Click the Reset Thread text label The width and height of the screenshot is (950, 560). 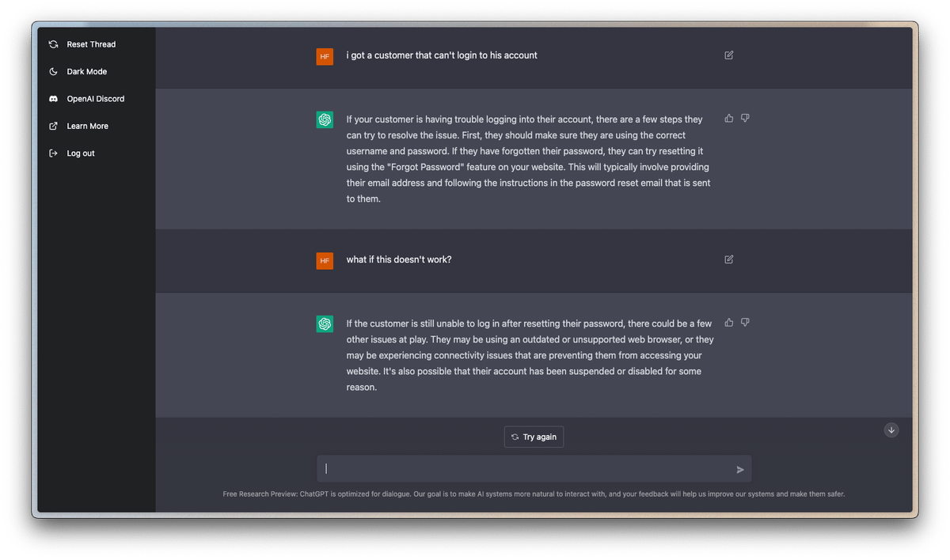[x=91, y=44]
